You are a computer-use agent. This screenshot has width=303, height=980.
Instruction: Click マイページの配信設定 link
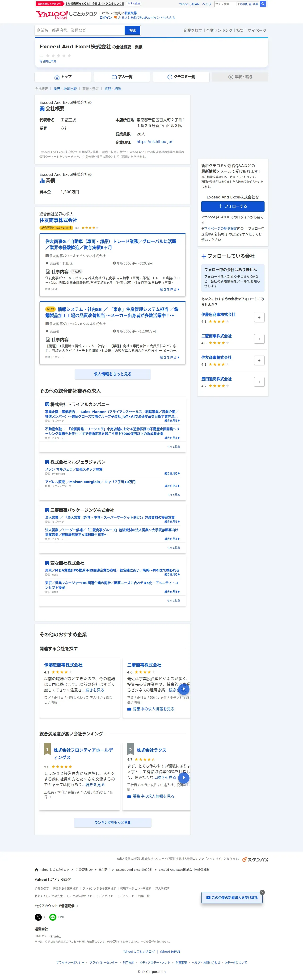tap(220, 229)
